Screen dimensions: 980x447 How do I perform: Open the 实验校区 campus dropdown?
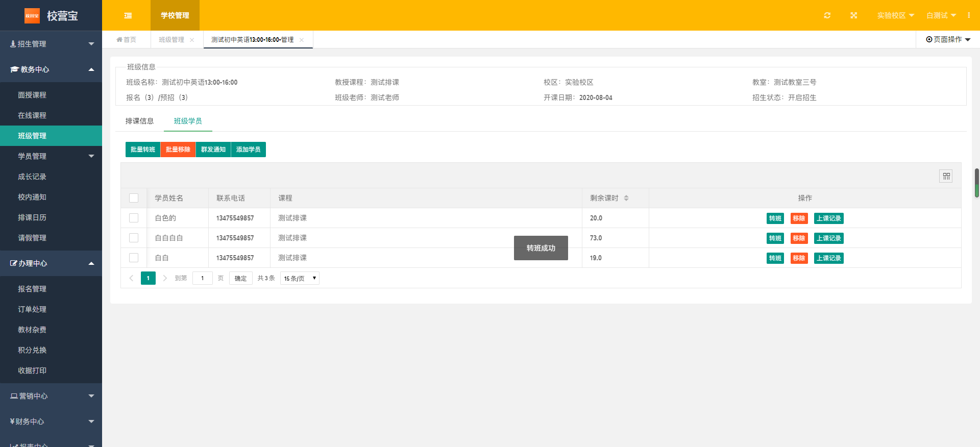pyautogui.click(x=895, y=15)
